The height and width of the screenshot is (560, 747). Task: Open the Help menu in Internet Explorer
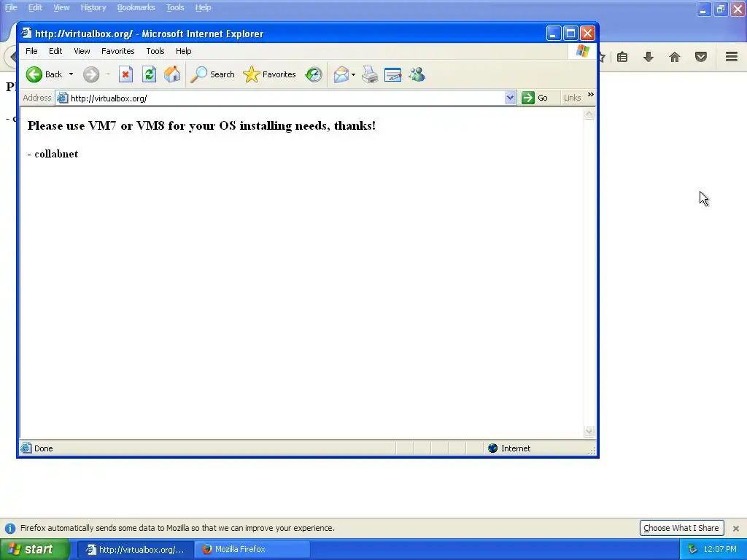183,51
